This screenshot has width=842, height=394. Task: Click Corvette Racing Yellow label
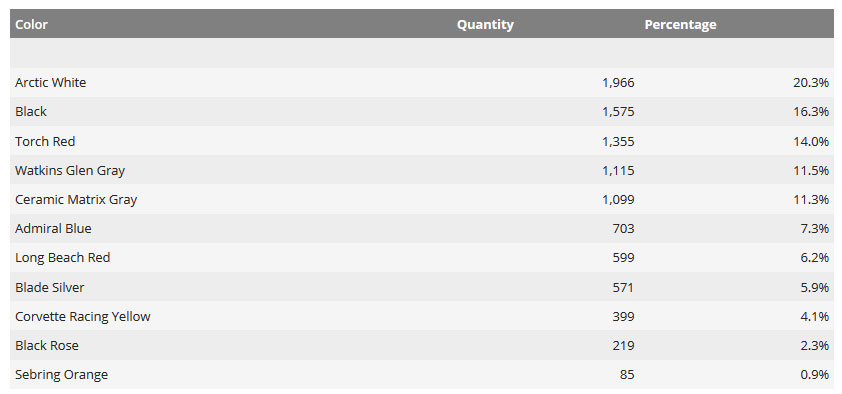tap(83, 317)
